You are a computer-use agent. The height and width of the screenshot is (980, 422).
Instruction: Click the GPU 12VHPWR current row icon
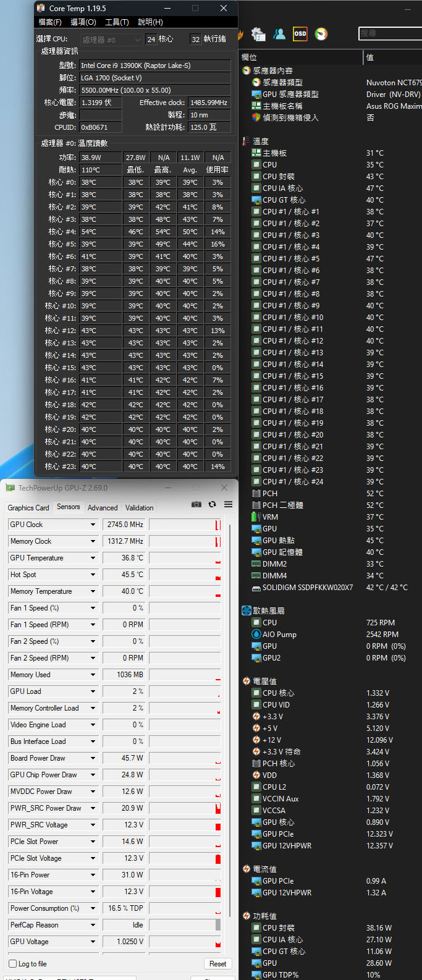point(256,892)
